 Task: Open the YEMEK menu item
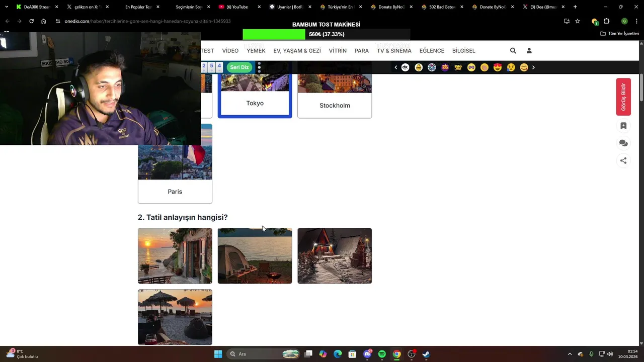pos(256,51)
